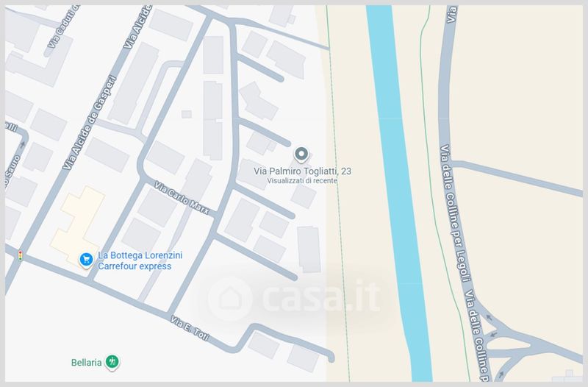The image size is (588, 387).
Task: Click the one-way arrow near Sauro street
Action: click(x=22, y=144)
